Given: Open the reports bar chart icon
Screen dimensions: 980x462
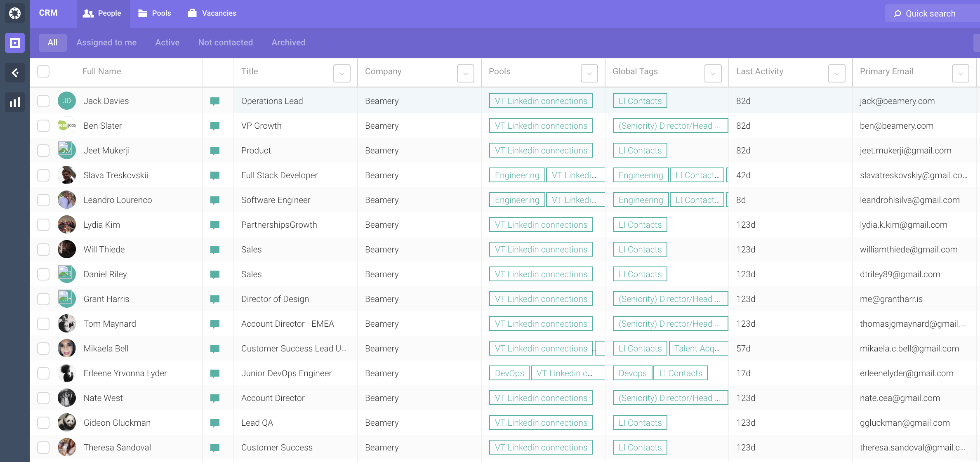Looking at the screenshot, I should [x=15, y=102].
